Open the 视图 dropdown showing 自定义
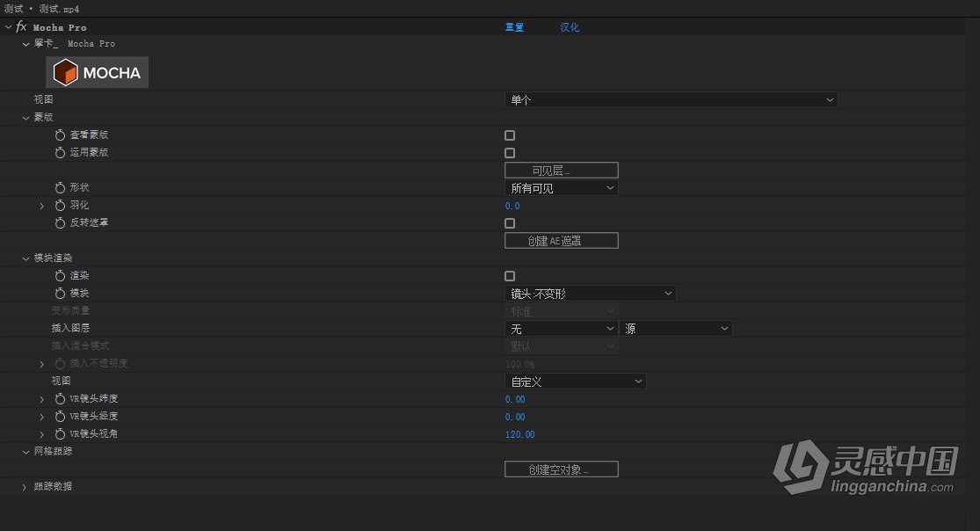The image size is (980, 531). pyautogui.click(x=575, y=381)
